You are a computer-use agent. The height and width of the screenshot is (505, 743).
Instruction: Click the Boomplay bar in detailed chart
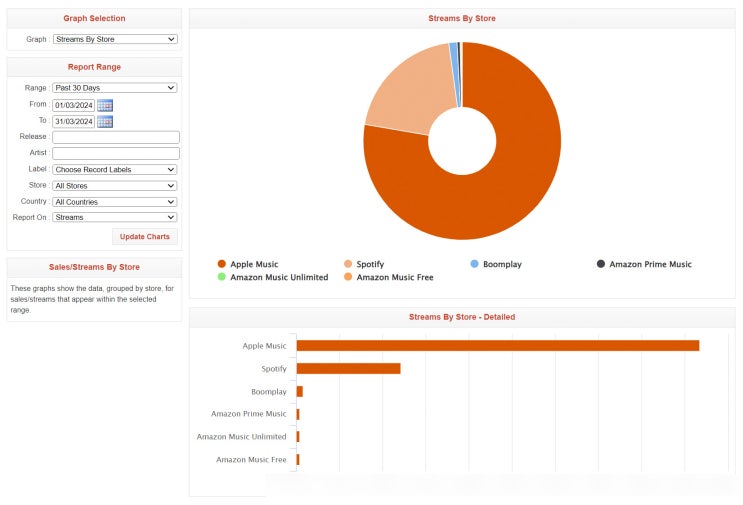(x=299, y=391)
